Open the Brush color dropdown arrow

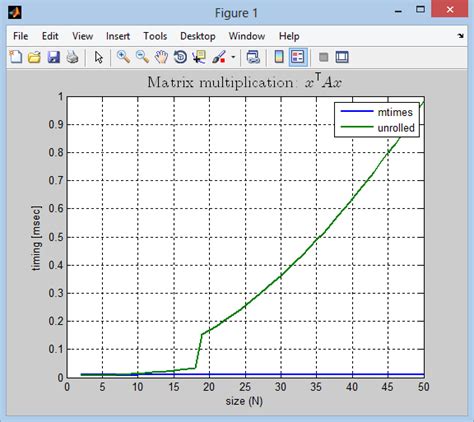click(233, 57)
